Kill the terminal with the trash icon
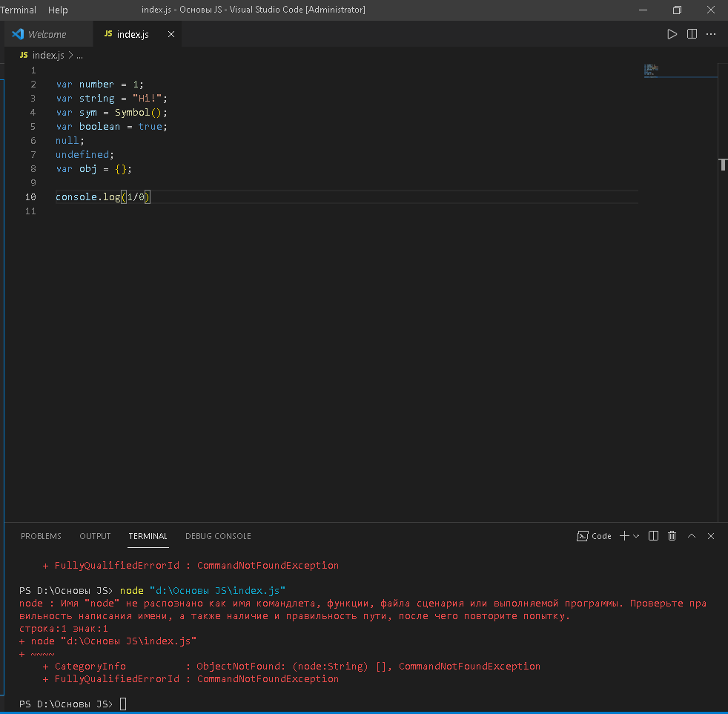728x714 pixels. tap(672, 536)
